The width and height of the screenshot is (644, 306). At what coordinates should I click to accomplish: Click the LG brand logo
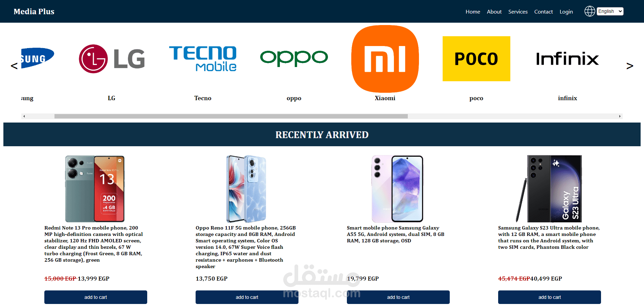click(112, 59)
